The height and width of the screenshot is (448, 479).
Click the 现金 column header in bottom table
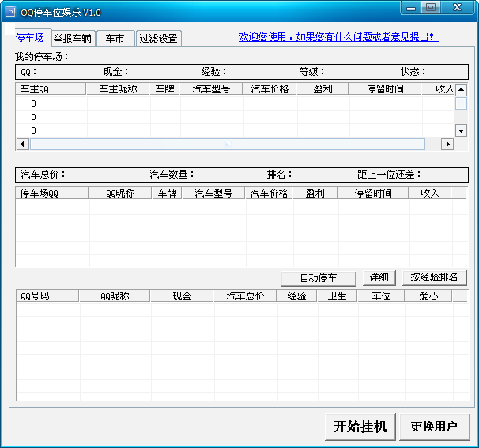182,296
